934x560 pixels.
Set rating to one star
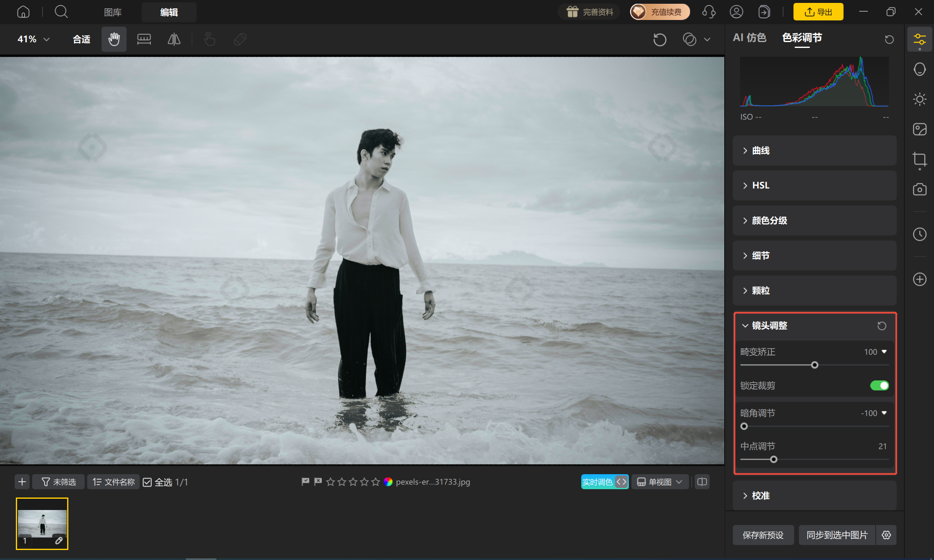(x=331, y=482)
